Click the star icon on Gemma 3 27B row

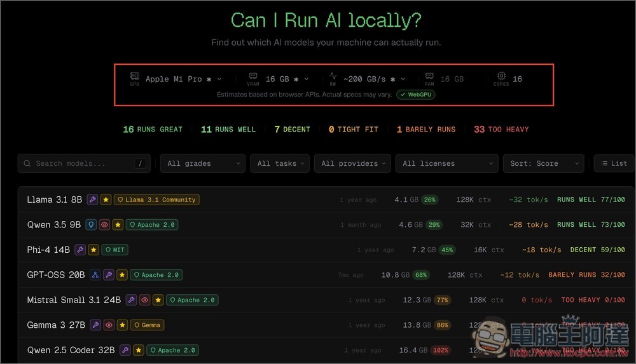[123, 325]
